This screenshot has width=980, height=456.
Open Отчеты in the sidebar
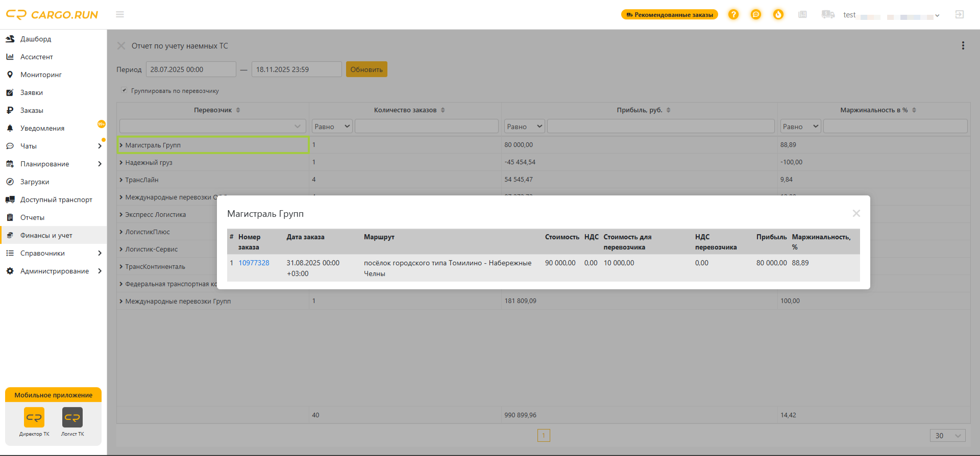tap(32, 217)
